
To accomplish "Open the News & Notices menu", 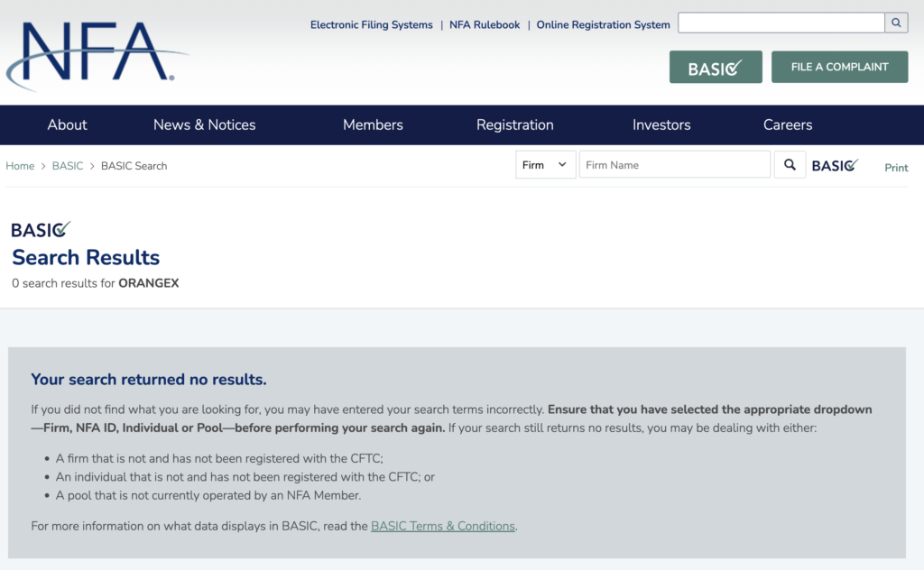I will [205, 124].
